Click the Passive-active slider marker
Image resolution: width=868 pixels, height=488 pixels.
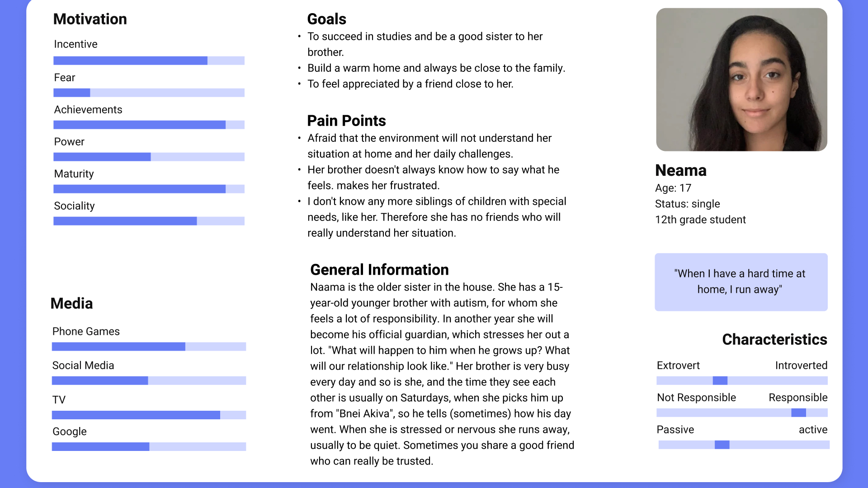pos(722,445)
